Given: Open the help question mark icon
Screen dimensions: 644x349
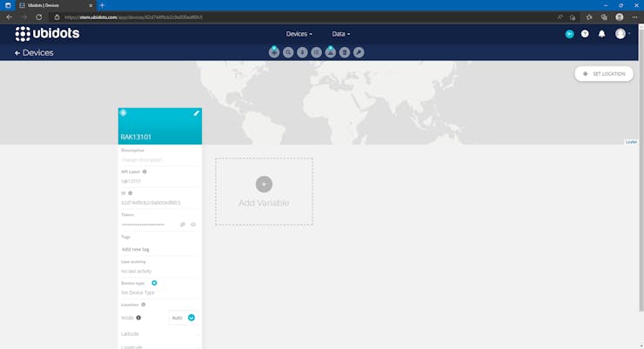Looking at the screenshot, I should [585, 34].
